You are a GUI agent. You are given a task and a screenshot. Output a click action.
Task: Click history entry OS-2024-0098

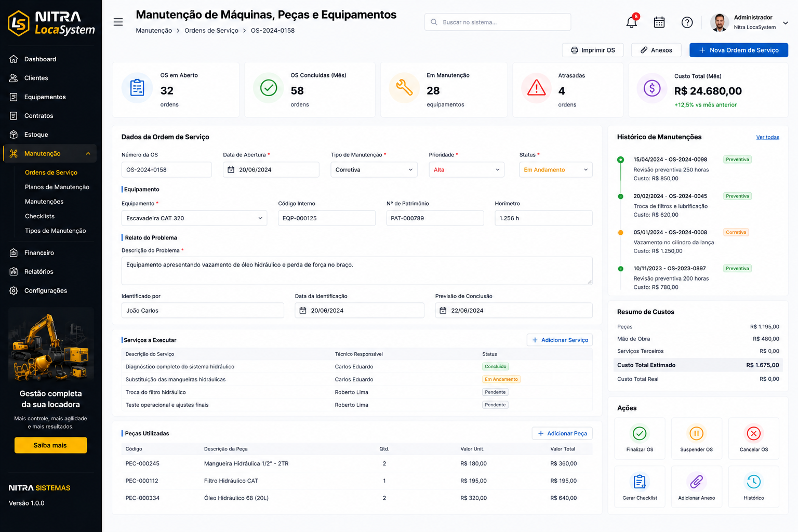pos(670,159)
